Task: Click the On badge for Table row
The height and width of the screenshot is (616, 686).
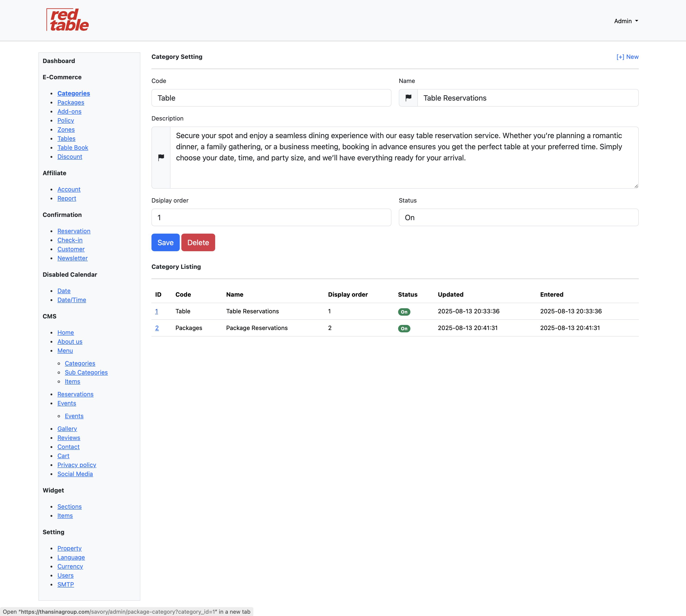Action: point(404,312)
